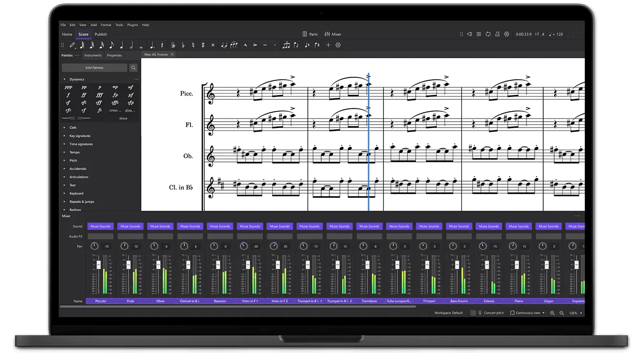Screen dimensions: 644x353
Task: Toggle Voice 2 in the note input toolbar
Action: click(317, 45)
